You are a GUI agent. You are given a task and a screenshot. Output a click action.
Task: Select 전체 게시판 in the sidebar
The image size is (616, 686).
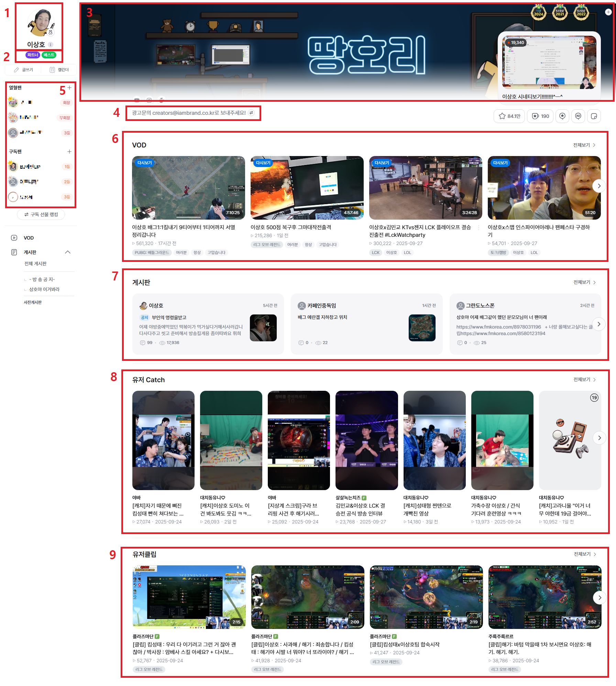pyautogui.click(x=35, y=264)
